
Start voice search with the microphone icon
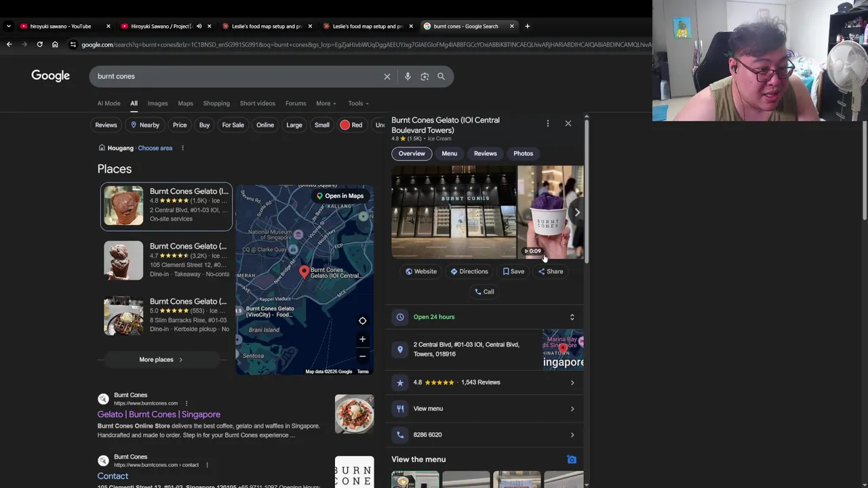[408, 77]
